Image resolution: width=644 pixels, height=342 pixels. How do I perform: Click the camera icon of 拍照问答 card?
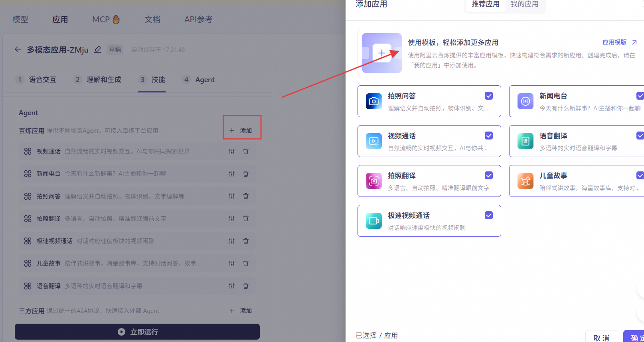(x=374, y=101)
